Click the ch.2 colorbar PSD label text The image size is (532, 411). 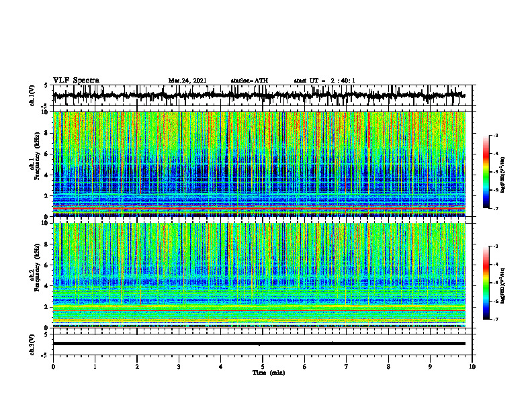tap(504, 285)
